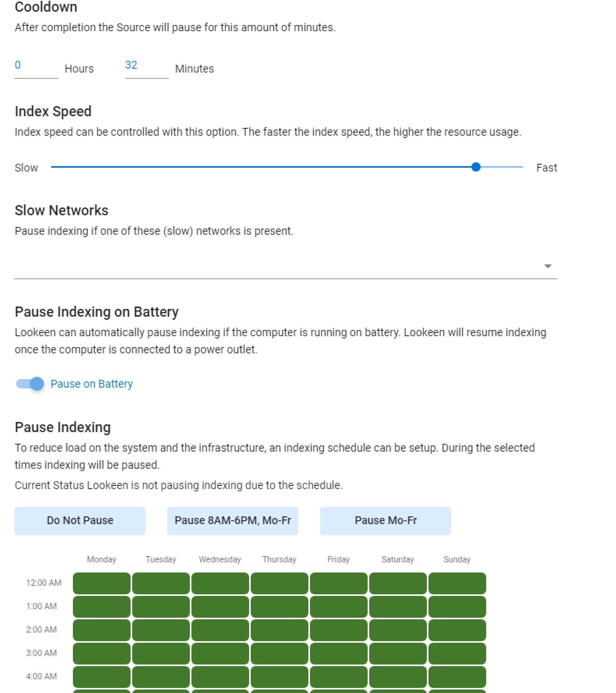Toggle Sunday 1:00 AM schedule cell
The image size is (616, 693).
pyautogui.click(x=457, y=606)
